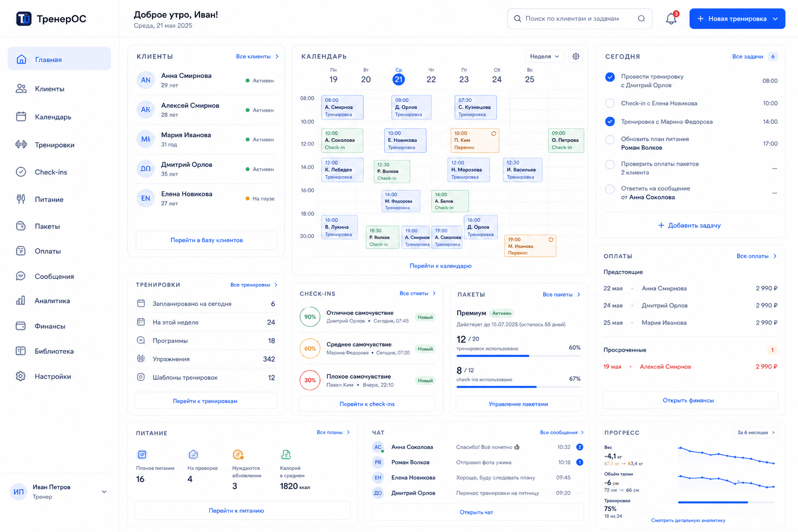Open notifications bell icon
Screen dimensions: 798x532
click(671, 19)
